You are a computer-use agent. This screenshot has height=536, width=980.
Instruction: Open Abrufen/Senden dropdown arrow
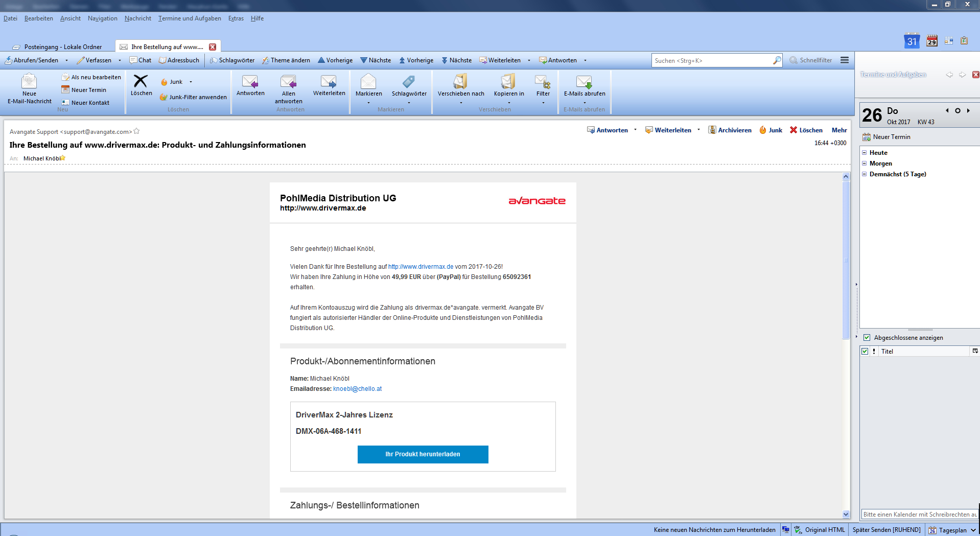pos(66,60)
